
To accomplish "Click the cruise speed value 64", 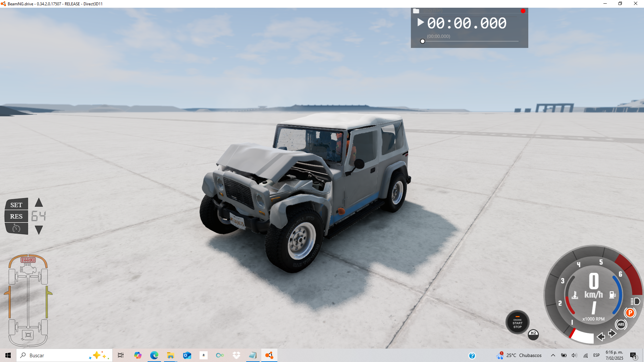I will 39,216.
